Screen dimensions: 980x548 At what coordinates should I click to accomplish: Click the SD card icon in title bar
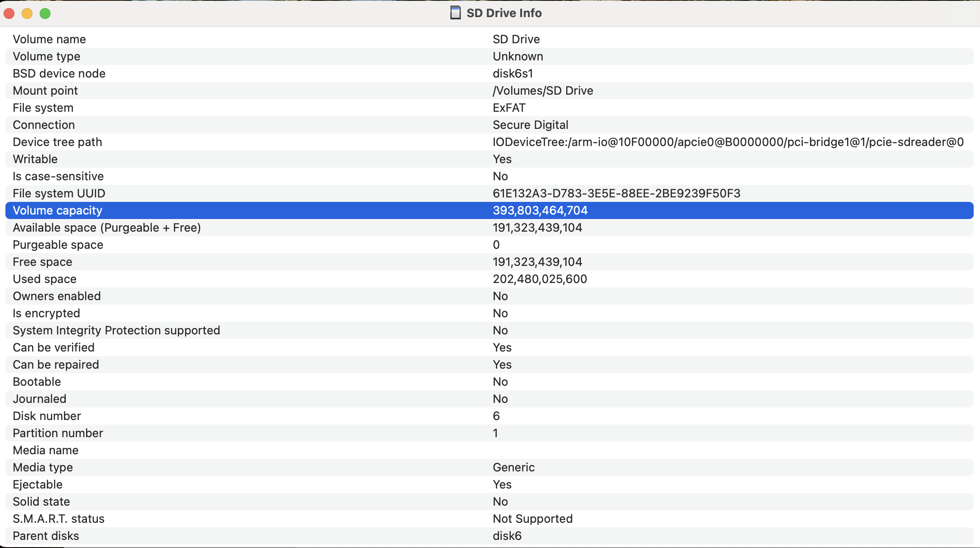[x=455, y=13]
